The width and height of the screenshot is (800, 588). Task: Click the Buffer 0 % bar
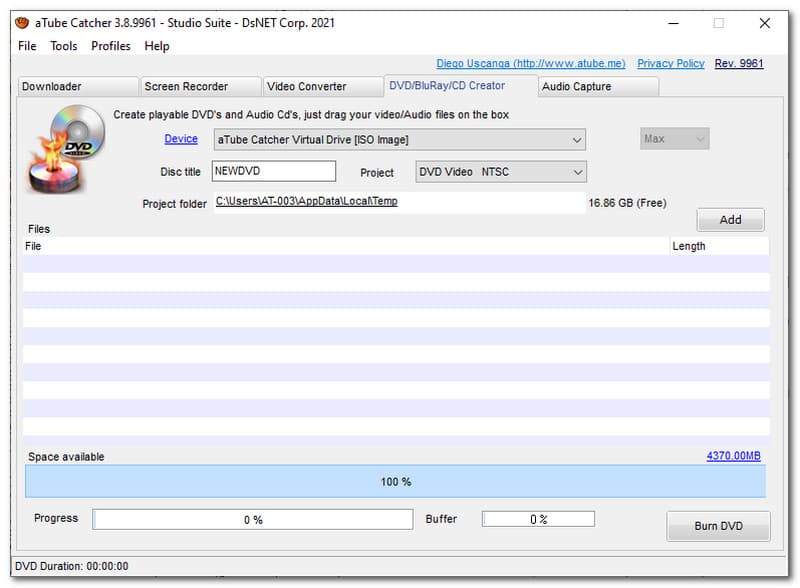pyautogui.click(x=538, y=519)
